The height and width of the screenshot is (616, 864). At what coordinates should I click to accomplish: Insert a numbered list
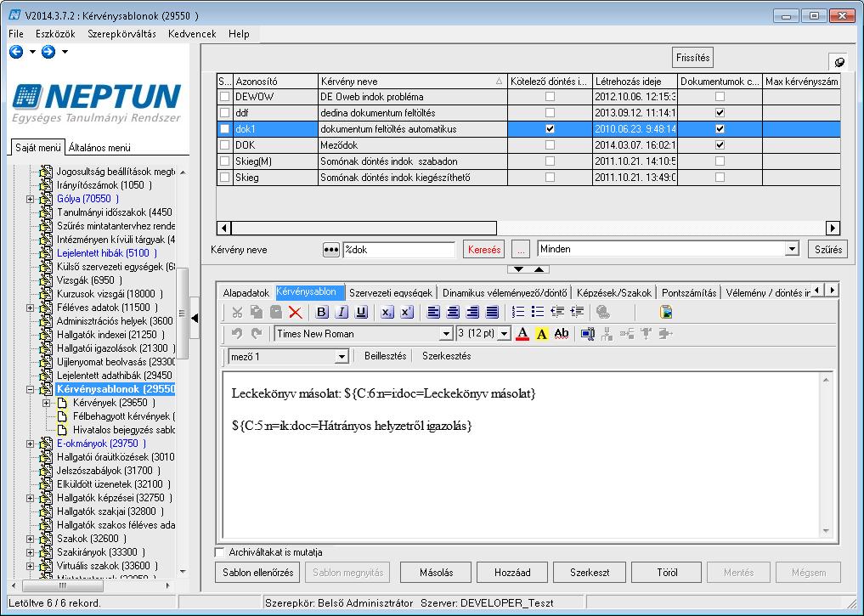click(518, 313)
